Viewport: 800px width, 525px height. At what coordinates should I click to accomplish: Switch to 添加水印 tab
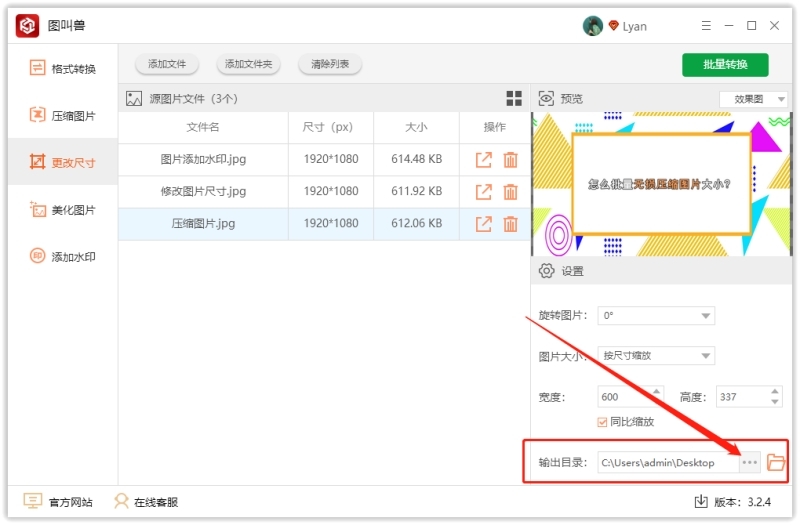tap(63, 257)
